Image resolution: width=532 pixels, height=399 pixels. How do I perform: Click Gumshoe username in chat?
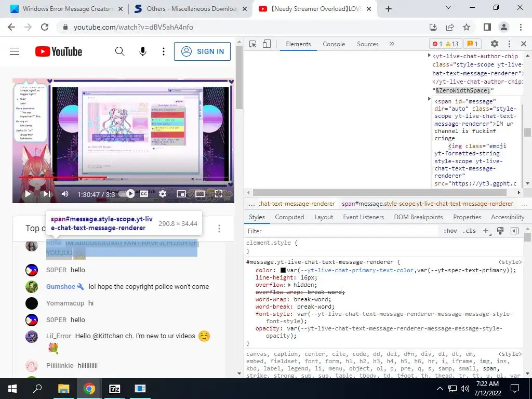(x=61, y=286)
